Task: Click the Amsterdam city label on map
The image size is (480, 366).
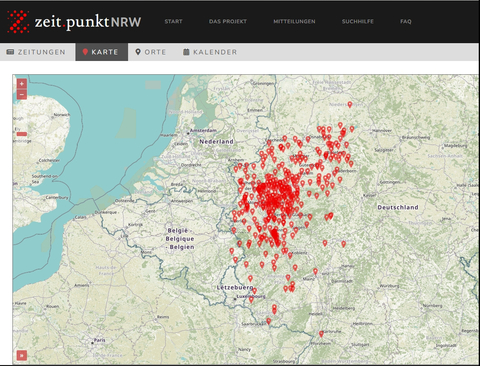Action: click(203, 130)
